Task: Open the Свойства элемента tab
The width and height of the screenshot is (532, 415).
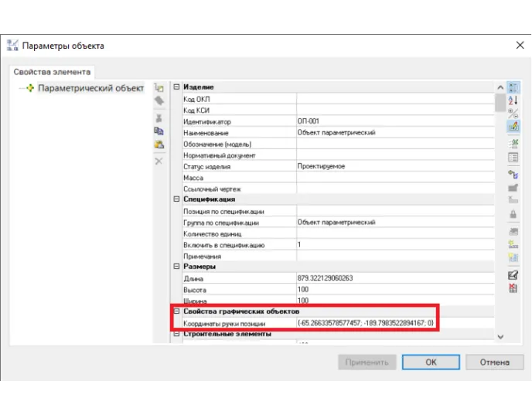Action: tap(52, 72)
